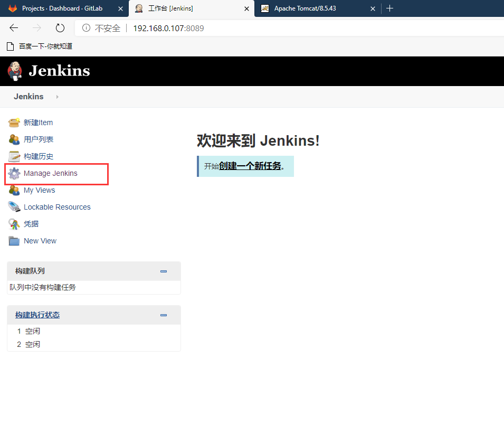This screenshot has width=504, height=434.
Task: Click the 创建一个新任务 link
Action: click(x=250, y=166)
